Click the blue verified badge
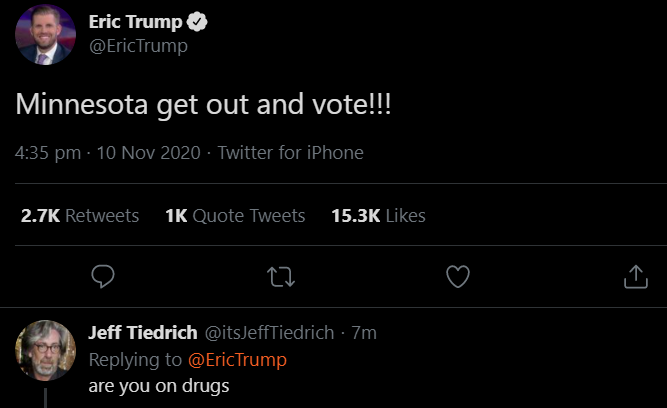This screenshot has width=667, height=408. coord(199,22)
